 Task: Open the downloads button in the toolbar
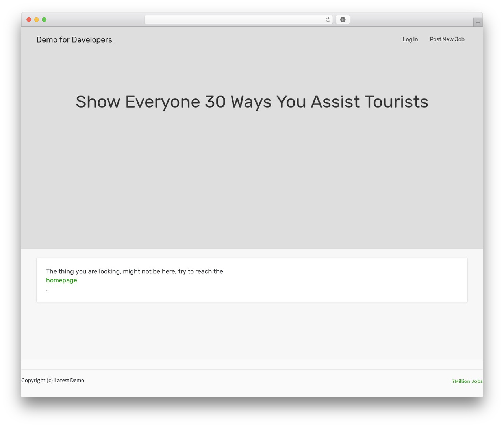343,20
